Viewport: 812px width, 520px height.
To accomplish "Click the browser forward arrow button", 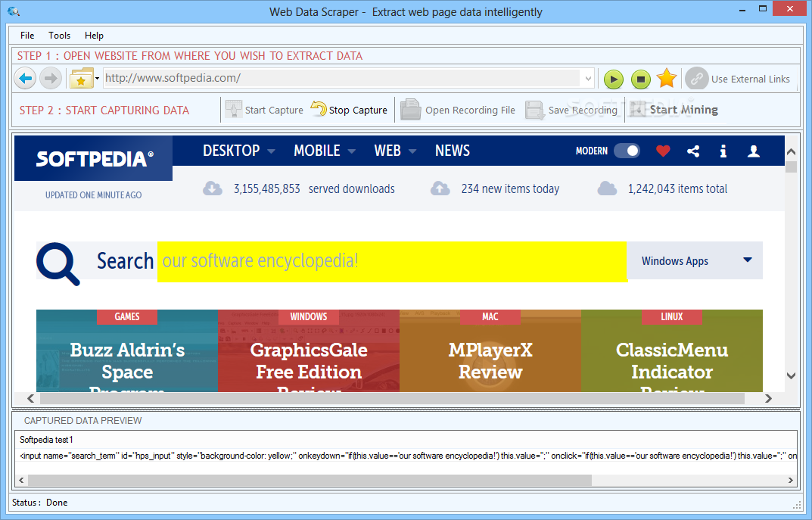I will point(51,79).
